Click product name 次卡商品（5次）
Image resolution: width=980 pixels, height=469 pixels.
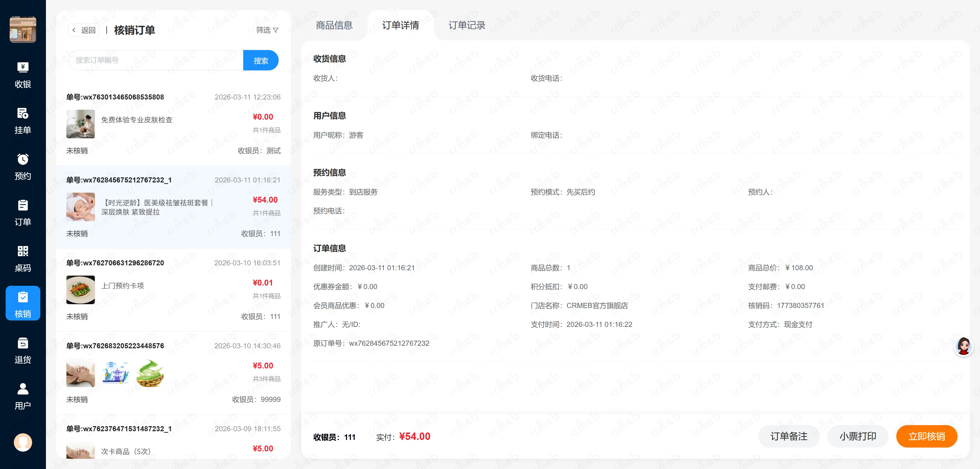tap(127, 451)
